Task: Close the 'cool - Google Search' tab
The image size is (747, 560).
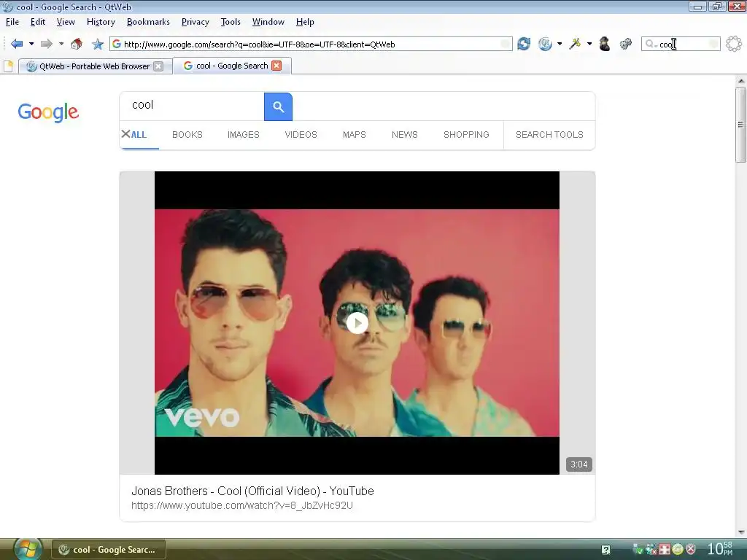Action: pos(276,66)
